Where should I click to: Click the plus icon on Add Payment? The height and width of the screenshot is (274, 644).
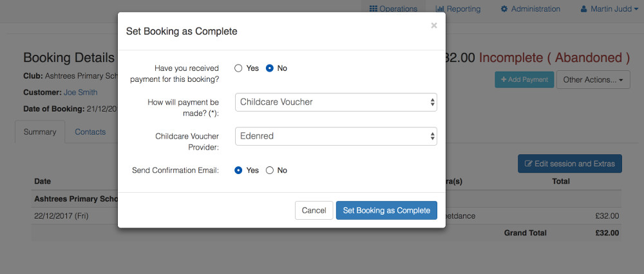504,79
